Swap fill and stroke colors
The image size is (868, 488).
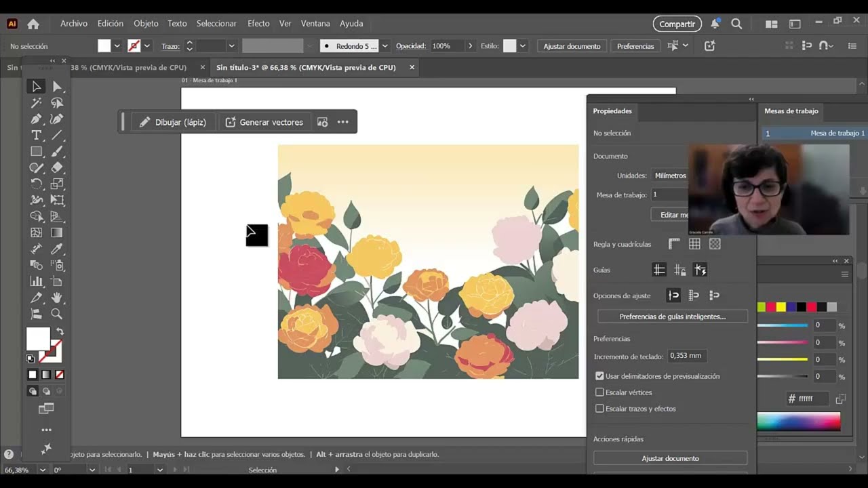60,331
